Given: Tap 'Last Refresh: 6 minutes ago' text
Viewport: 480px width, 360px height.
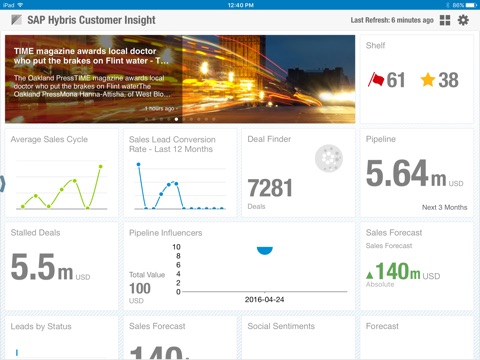Looking at the screenshot, I should (x=392, y=20).
